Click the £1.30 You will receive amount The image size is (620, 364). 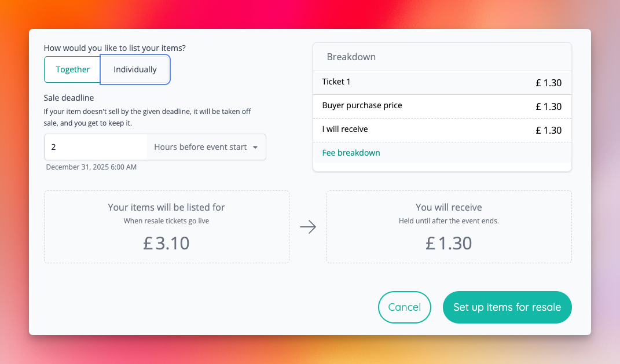[x=449, y=243]
